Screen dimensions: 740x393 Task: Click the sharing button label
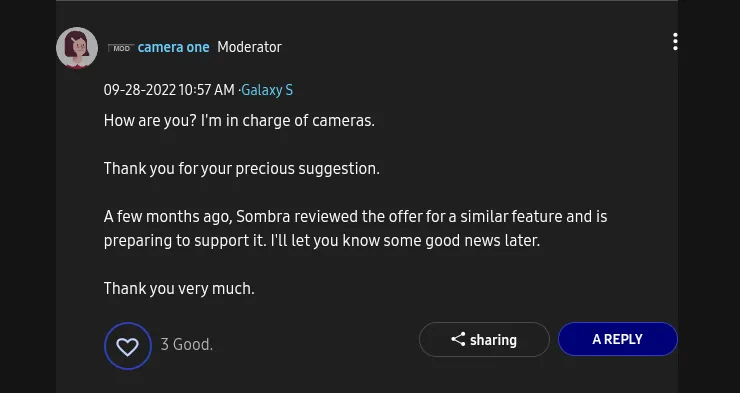click(493, 340)
